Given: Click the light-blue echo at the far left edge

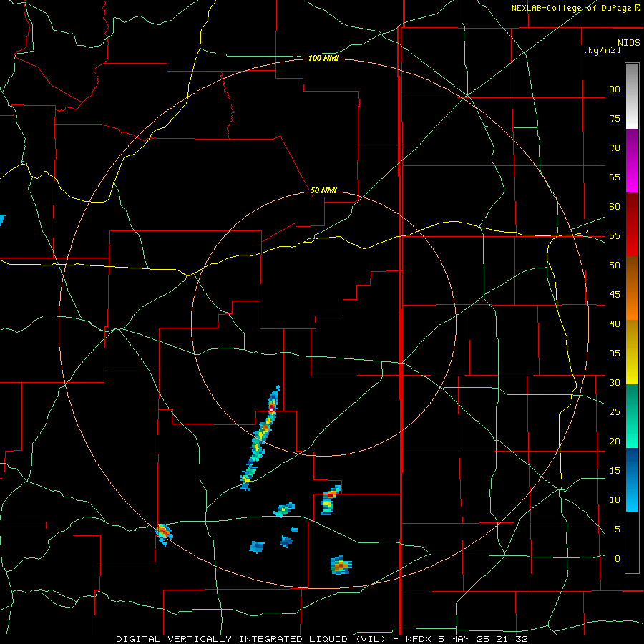Looking at the screenshot, I should pos(2,220).
